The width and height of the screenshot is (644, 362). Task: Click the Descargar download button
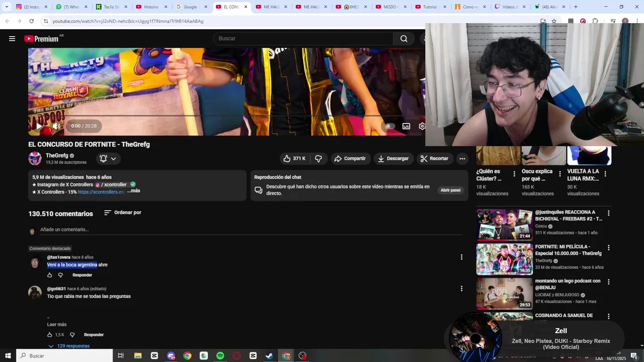[x=393, y=158]
